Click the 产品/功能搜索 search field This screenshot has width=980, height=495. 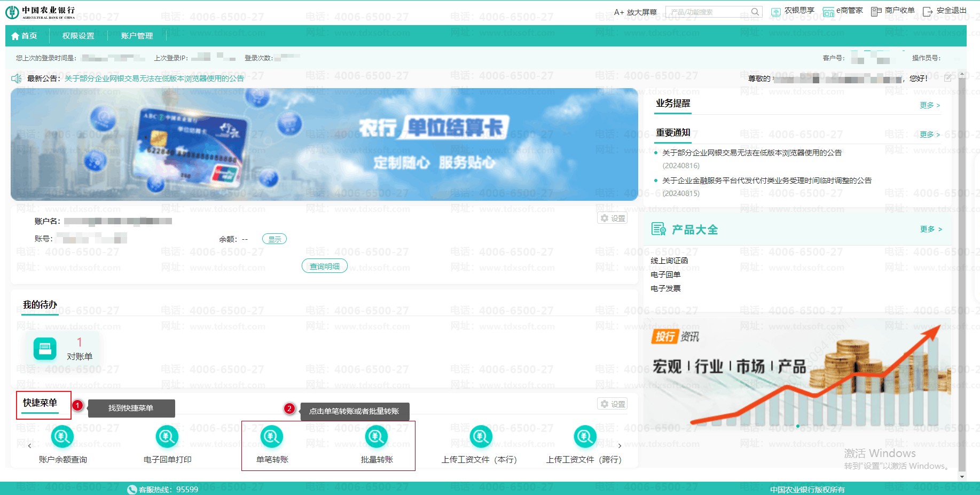coord(708,12)
